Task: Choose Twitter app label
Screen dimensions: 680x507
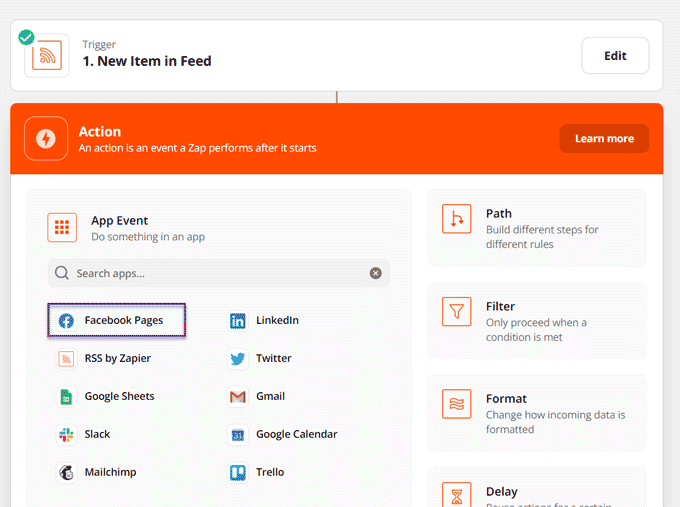Action: [x=273, y=358]
